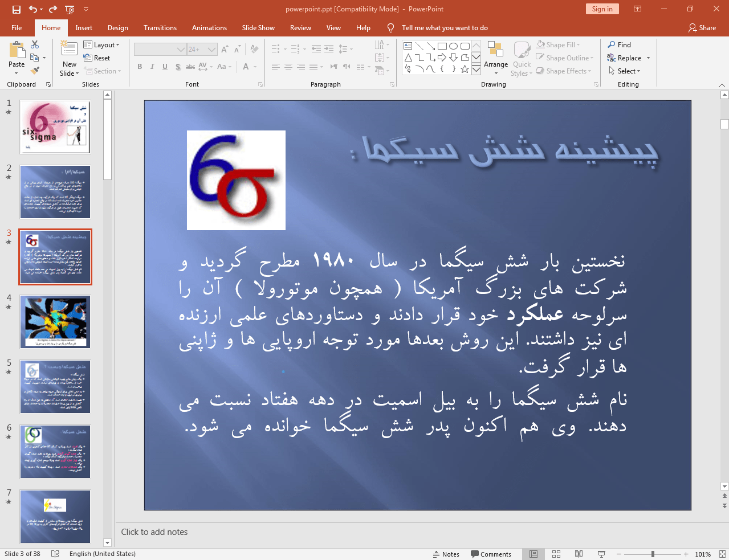Toggle strikethrough formatting
The width and height of the screenshot is (729, 560).
pyautogui.click(x=190, y=67)
